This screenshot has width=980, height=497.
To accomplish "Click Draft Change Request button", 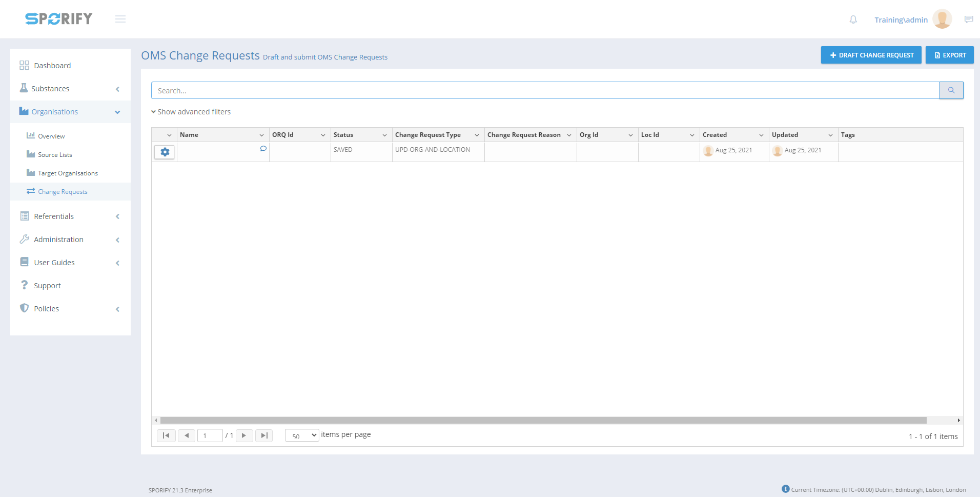I will pyautogui.click(x=871, y=55).
